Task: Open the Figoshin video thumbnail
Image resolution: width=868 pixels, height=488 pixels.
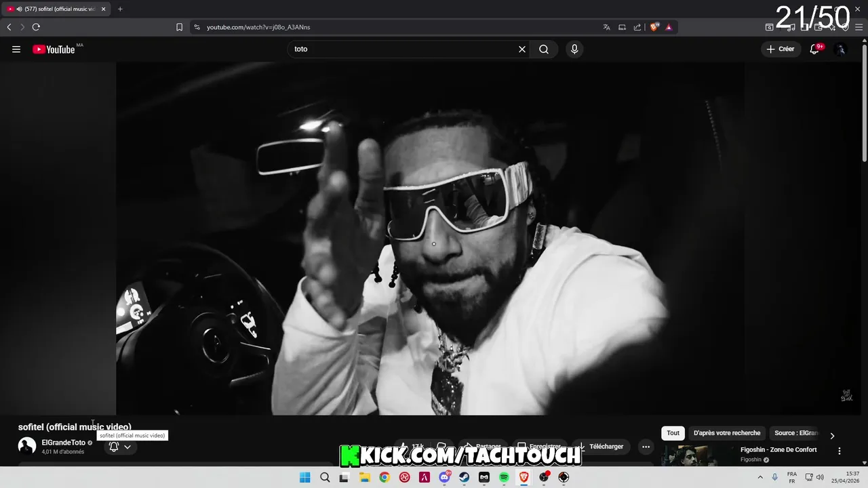Action: 698,455
